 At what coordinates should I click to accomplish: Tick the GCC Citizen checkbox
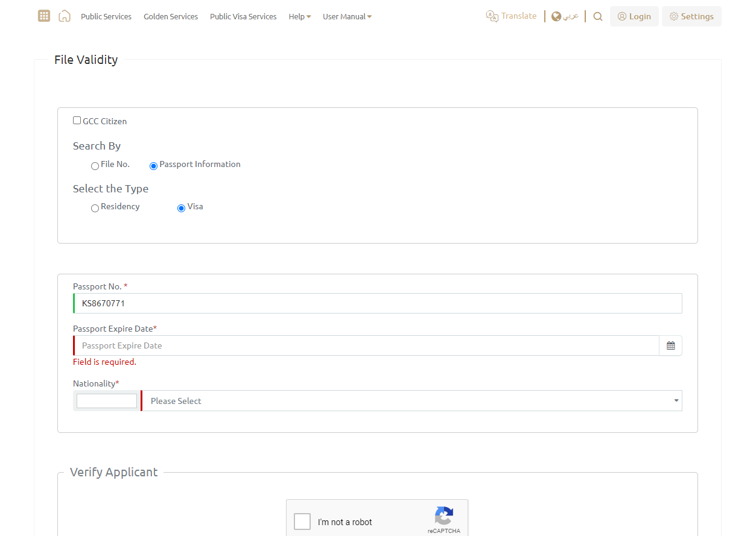coord(77,121)
